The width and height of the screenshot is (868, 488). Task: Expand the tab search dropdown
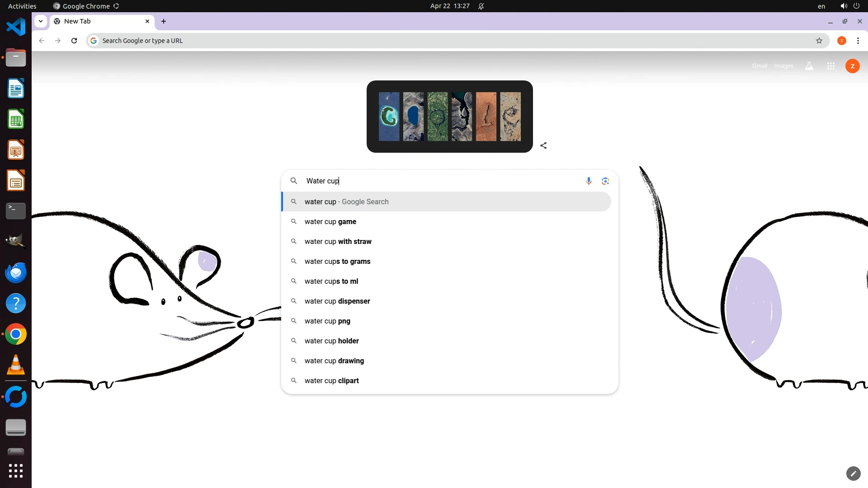pyautogui.click(x=41, y=21)
